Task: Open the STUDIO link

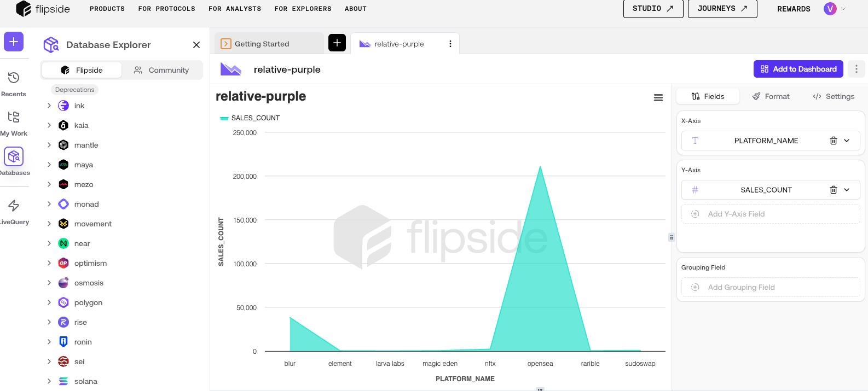Action: click(653, 9)
